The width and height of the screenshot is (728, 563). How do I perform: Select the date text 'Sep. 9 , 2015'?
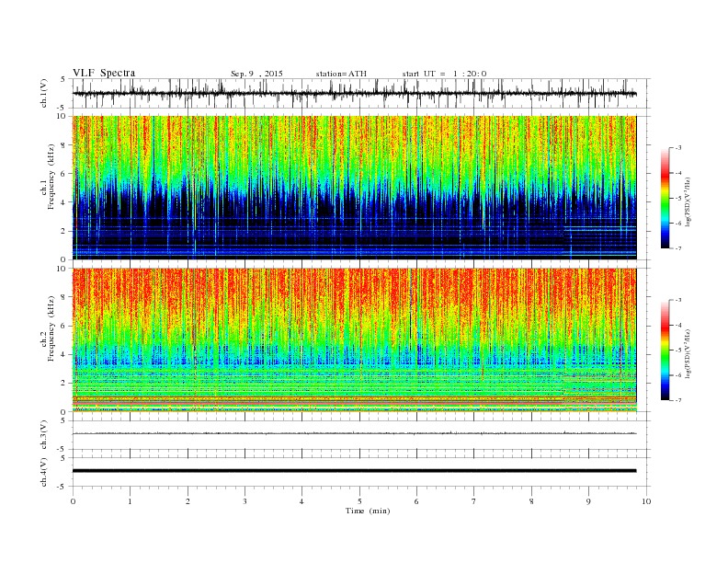point(256,74)
